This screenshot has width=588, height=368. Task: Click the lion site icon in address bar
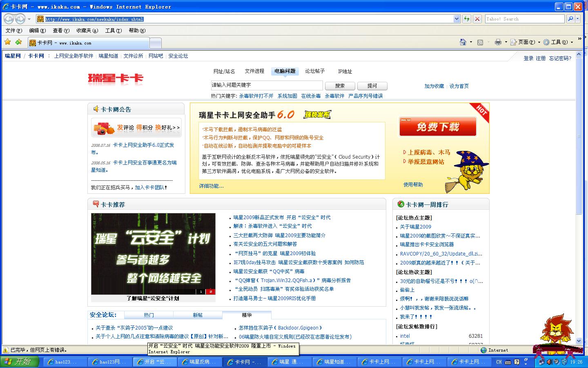click(x=40, y=19)
